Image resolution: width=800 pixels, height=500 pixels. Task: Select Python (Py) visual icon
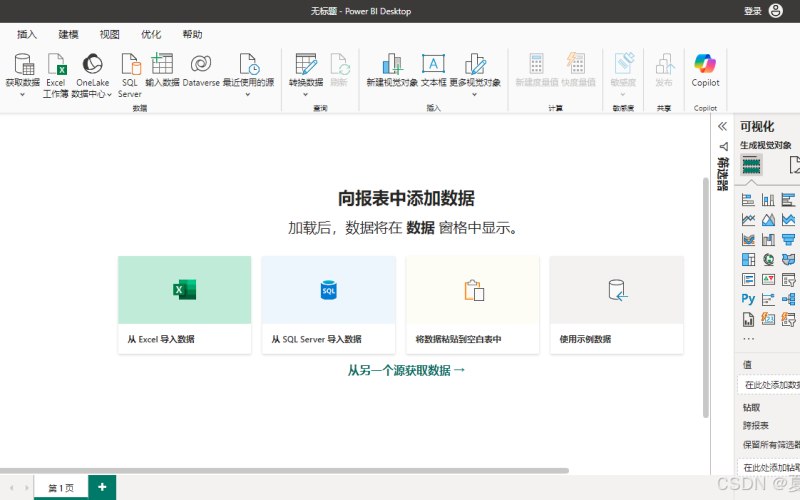click(x=748, y=299)
